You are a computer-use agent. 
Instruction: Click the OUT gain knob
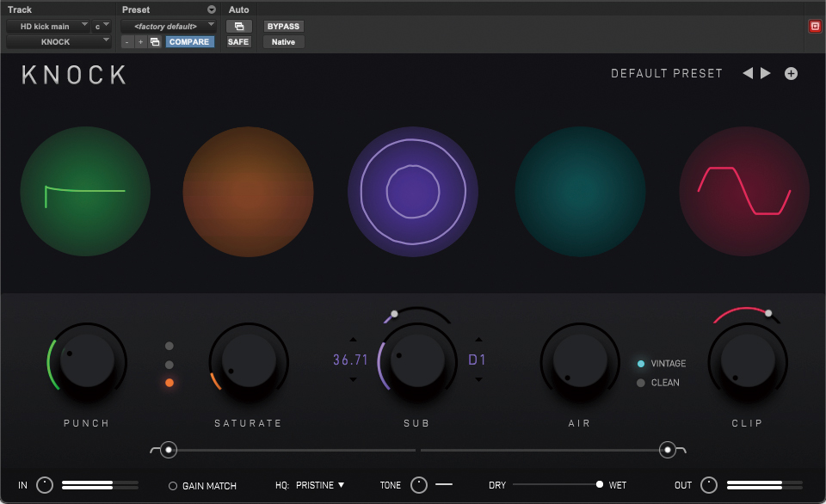coord(708,485)
